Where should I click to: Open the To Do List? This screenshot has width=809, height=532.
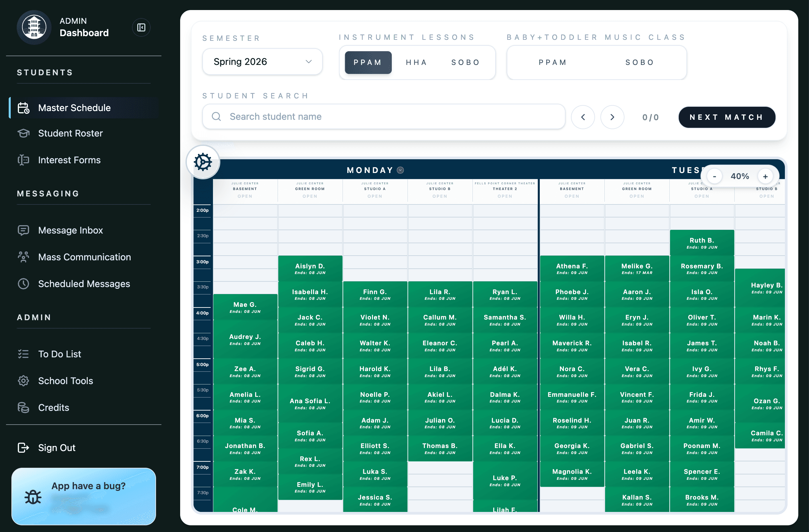pos(60,354)
